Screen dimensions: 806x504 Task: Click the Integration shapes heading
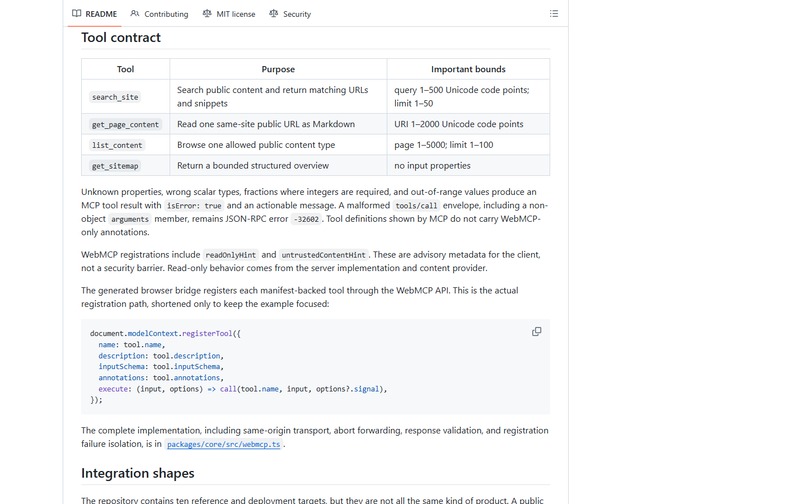click(x=138, y=473)
